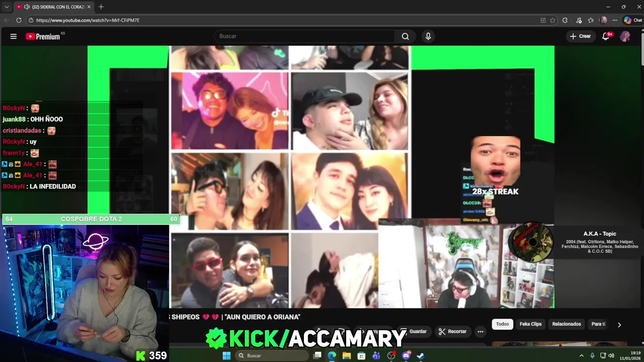
Task: Select the Para ti filter chip
Action: coord(598,324)
